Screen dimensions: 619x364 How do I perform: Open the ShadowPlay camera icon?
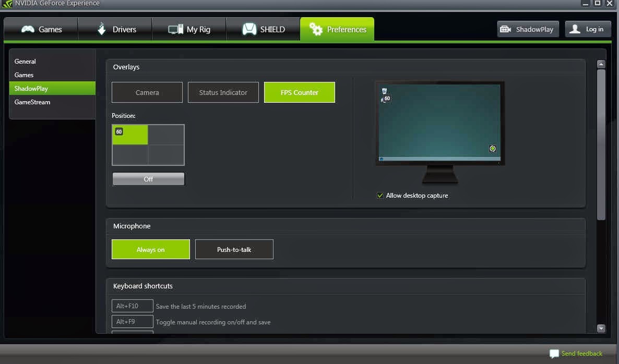[x=506, y=29]
